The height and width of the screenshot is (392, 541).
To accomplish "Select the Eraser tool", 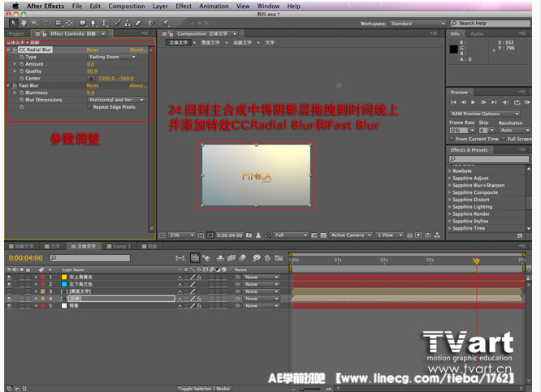I will (138, 23).
